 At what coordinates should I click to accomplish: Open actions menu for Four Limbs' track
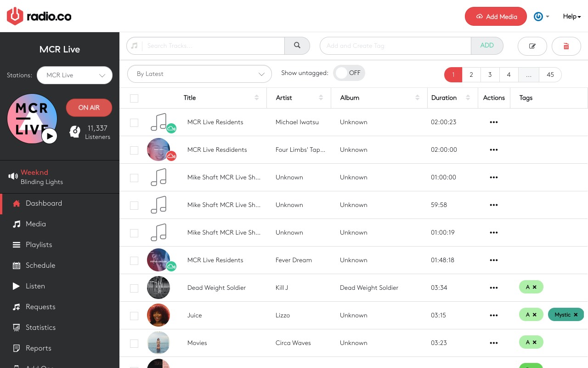point(494,150)
